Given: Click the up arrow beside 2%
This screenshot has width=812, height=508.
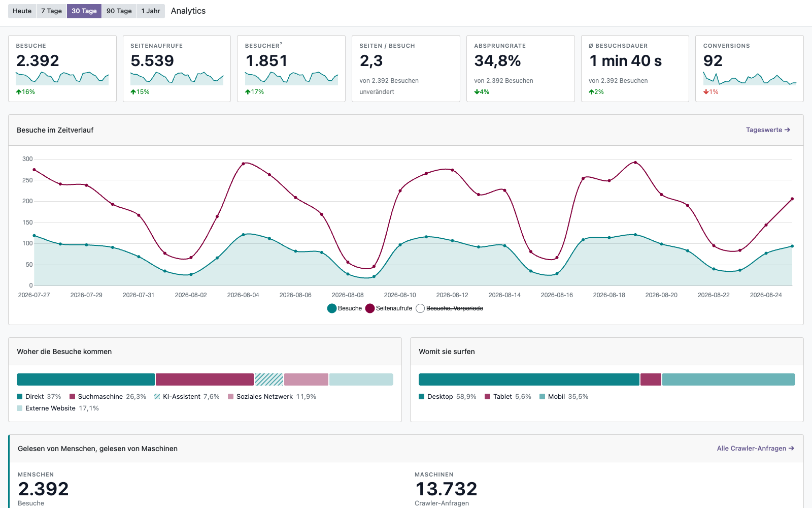Looking at the screenshot, I should [591, 92].
